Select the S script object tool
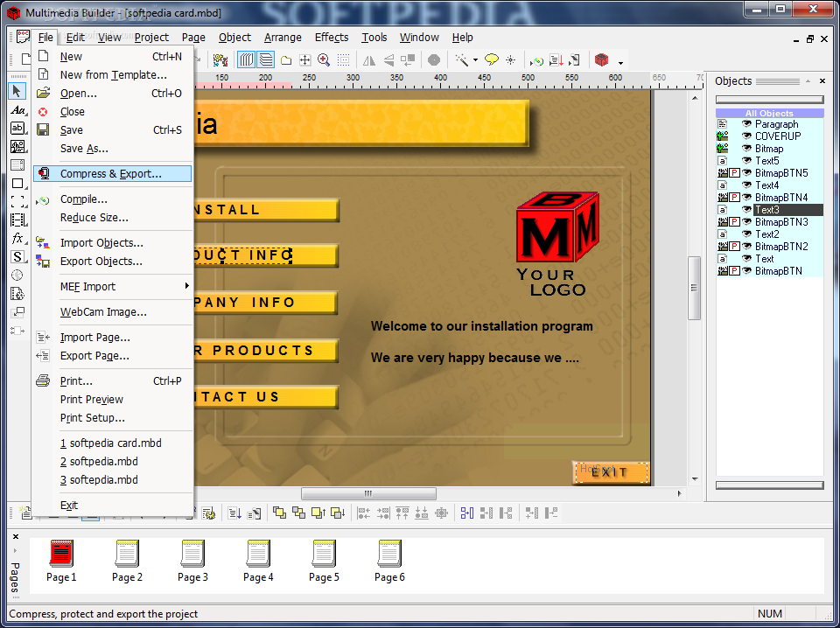The image size is (840, 628). tap(17, 256)
